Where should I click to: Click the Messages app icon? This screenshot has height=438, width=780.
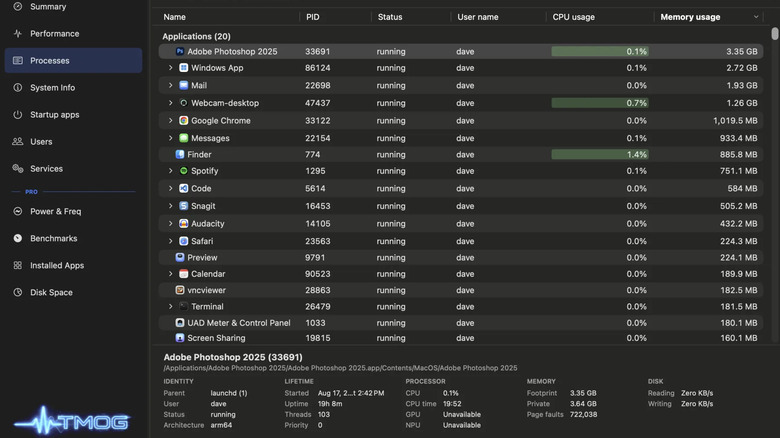pos(184,138)
